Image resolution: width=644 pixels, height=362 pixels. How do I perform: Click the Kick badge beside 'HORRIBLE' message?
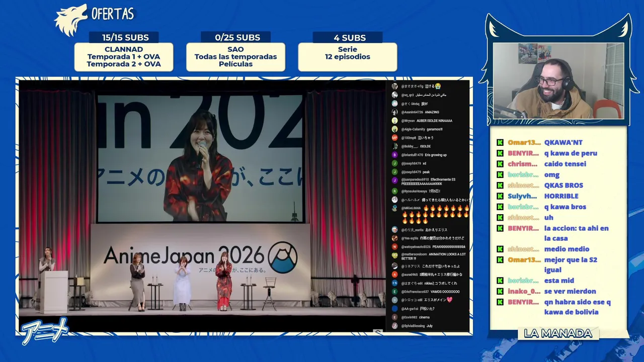pyautogui.click(x=500, y=196)
